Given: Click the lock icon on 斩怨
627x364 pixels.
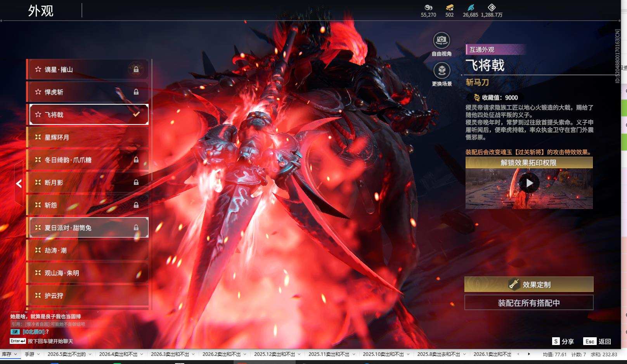Looking at the screenshot, I should (136, 205).
